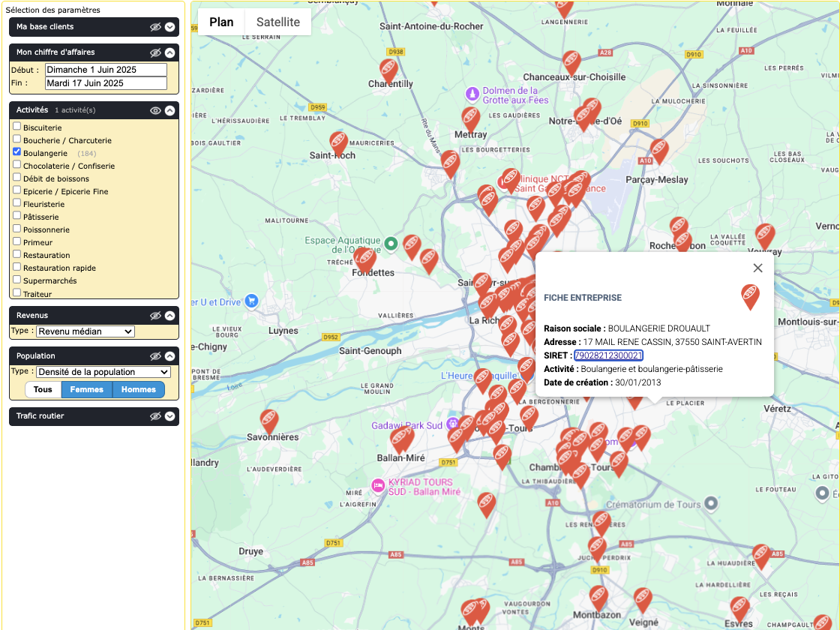The width and height of the screenshot is (840, 630).
Task: Check the Biscuiterie checkbox
Action: click(x=17, y=127)
